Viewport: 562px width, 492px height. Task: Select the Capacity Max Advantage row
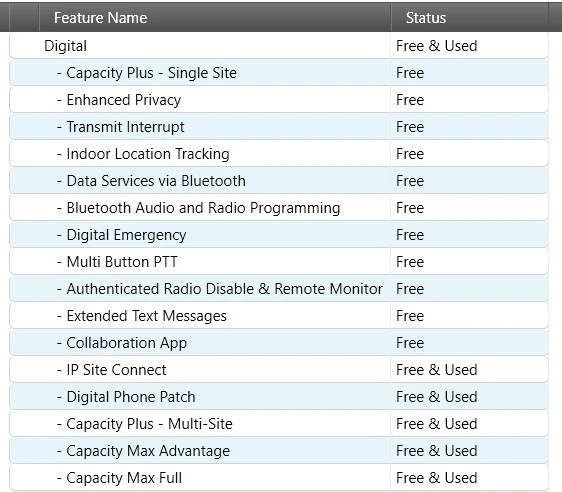[279, 451]
